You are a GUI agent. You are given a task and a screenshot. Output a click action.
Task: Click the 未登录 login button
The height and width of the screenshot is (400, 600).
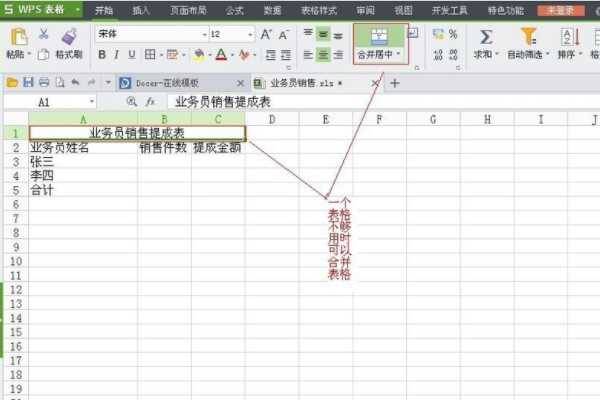click(561, 10)
